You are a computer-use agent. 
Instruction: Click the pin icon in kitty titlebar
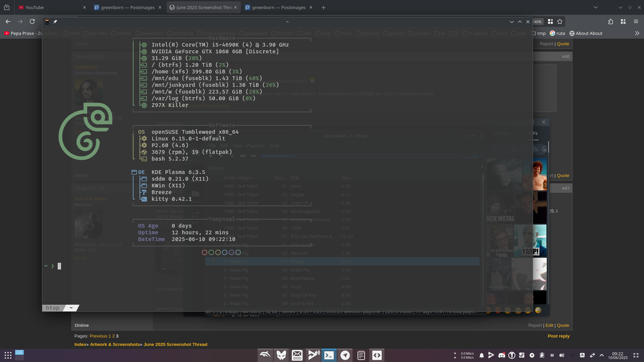pos(55,22)
